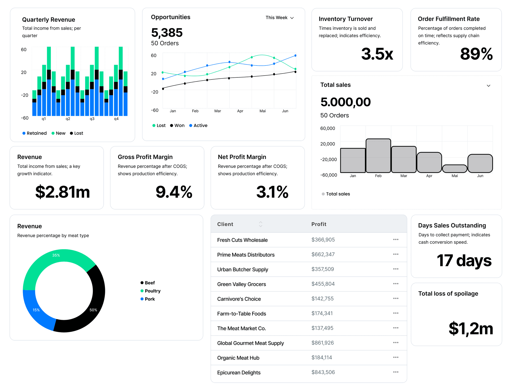This screenshot has height=392, width=532.
Task: Expand the Total sales chevron
Action: tap(488, 85)
